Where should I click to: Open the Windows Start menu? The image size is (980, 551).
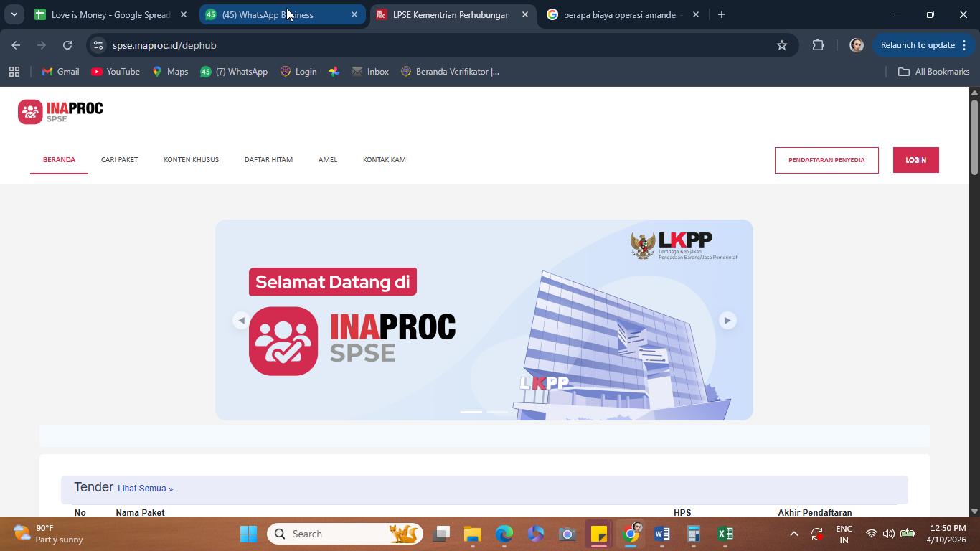click(248, 534)
